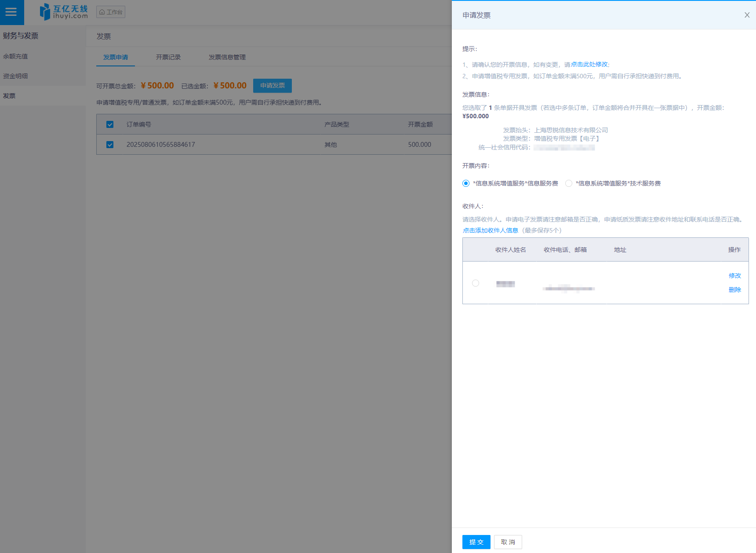
Task: Click the ihuyi.com logo
Action: pyautogui.click(x=64, y=12)
